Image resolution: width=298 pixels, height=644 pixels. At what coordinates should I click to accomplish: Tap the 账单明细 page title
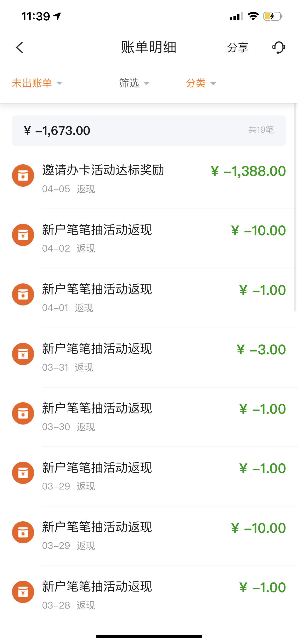click(x=149, y=47)
